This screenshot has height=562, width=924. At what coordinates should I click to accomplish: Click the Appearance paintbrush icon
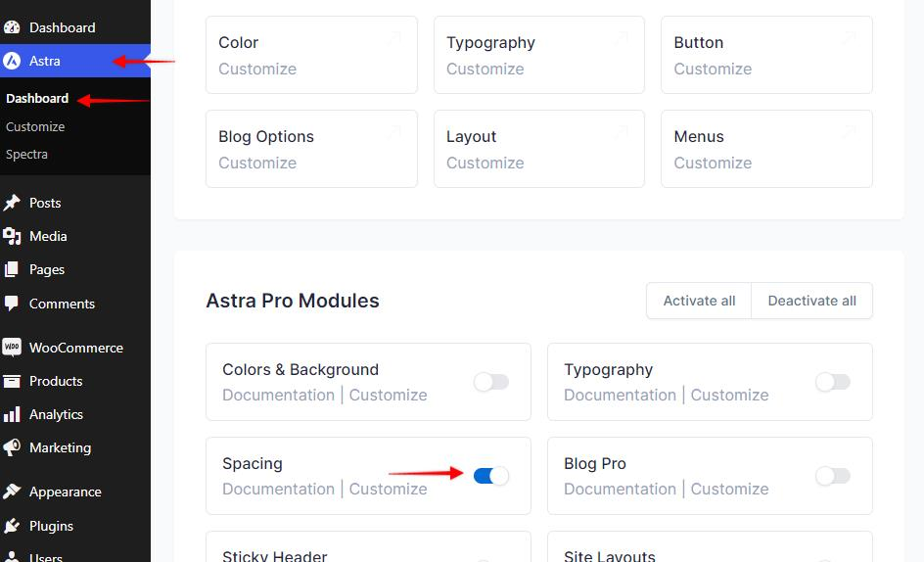(x=12, y=492)
